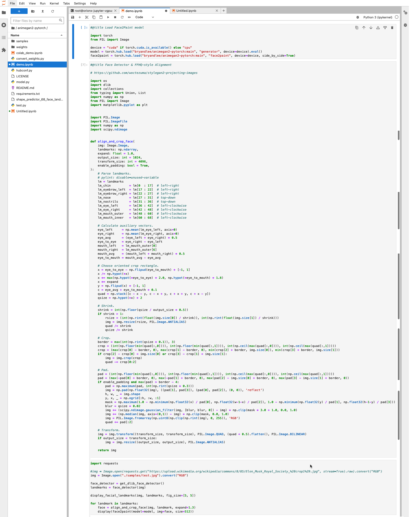This screenshot has width=420, height=517.
Task: Copy the selected cell from the toolbar
Action: tap(94, 17)
